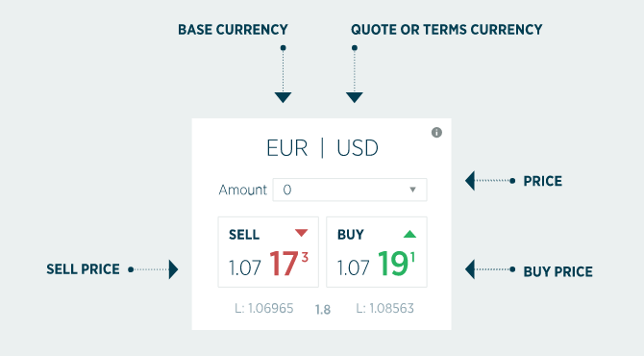Screen dimensions: 644x356
Task: Click the low value L: 1.06965
Action: pyautogui.click(x=264, y=308)
